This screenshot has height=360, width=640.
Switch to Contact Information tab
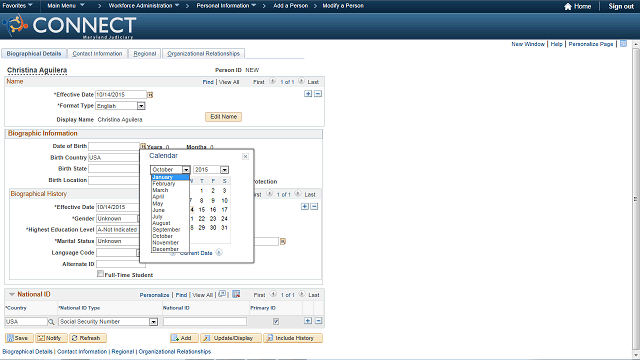tap(97, 53)
